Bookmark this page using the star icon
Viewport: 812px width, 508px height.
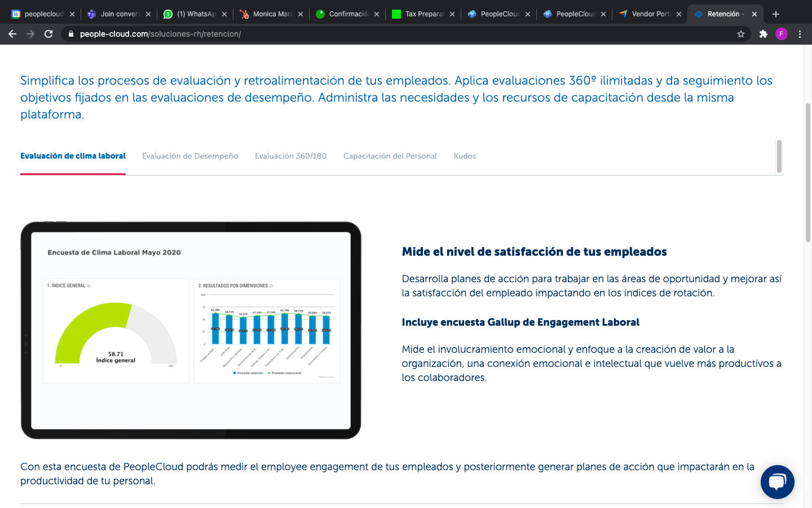741,34
